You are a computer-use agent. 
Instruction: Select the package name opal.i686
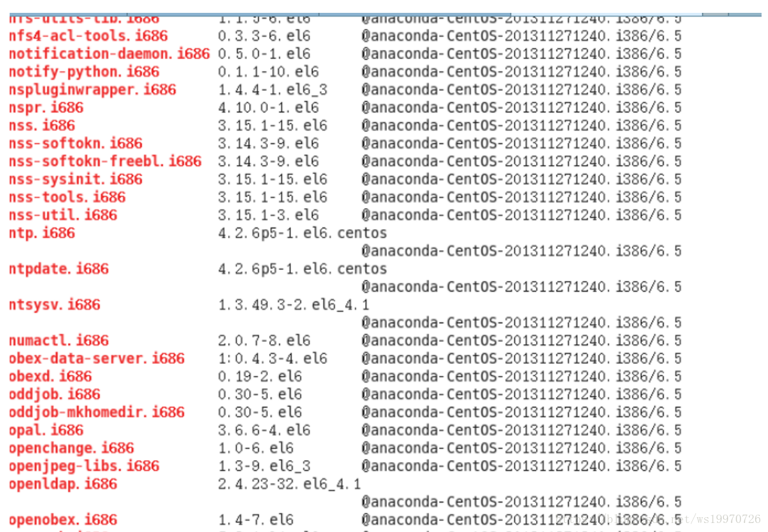[46, 430]
